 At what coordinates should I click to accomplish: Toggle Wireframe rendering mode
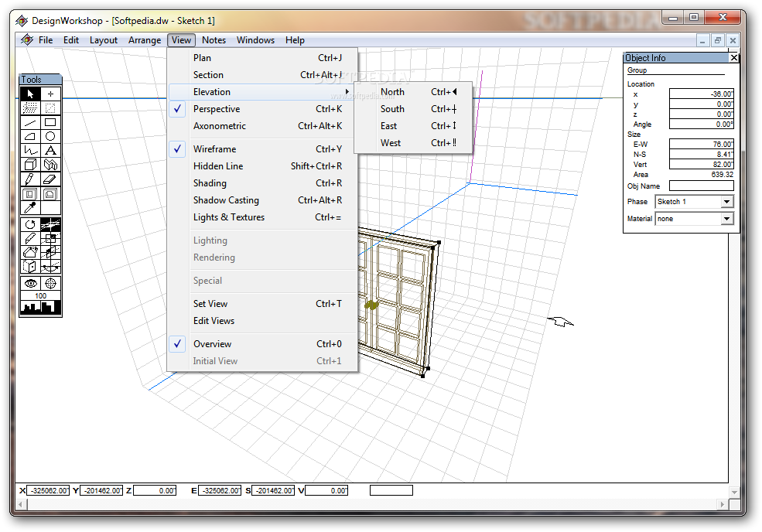pos(178,149)
